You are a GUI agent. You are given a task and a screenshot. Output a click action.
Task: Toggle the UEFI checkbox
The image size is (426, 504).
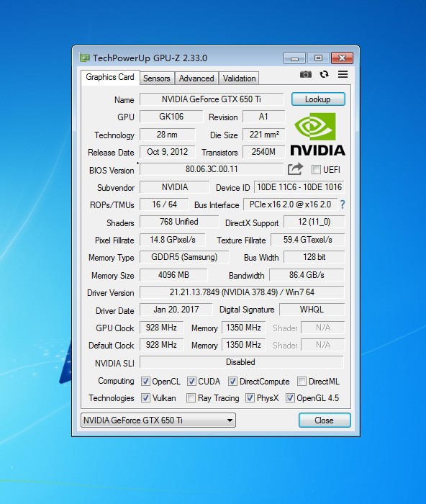click(x=316, y=169)
